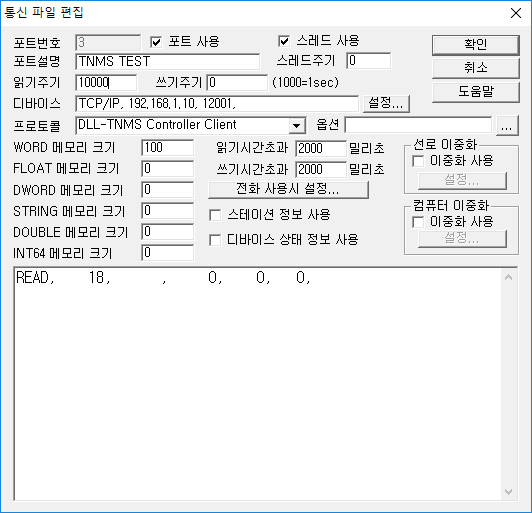Click the scrollbar up arrow in list

(x=508, y=278)
